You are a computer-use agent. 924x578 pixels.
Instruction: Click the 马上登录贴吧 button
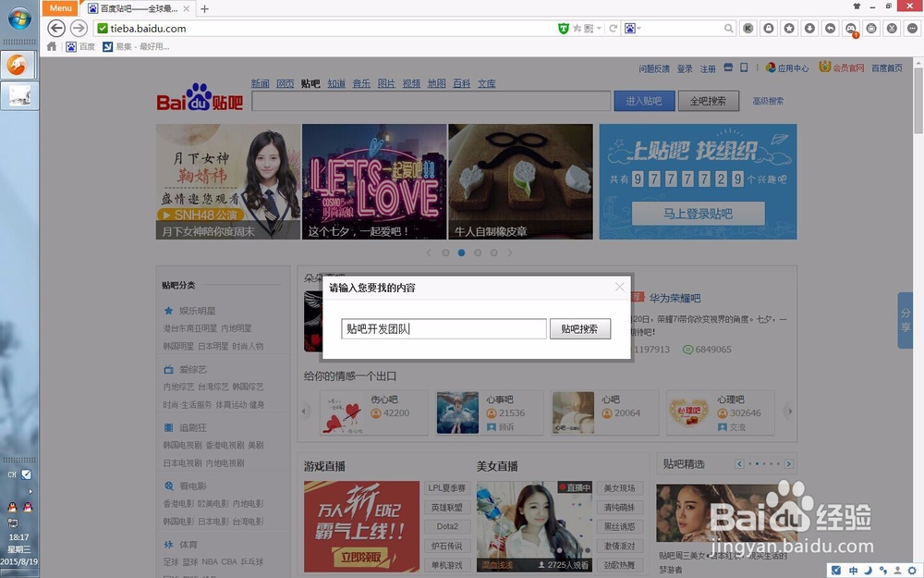[x=698, y=214]
